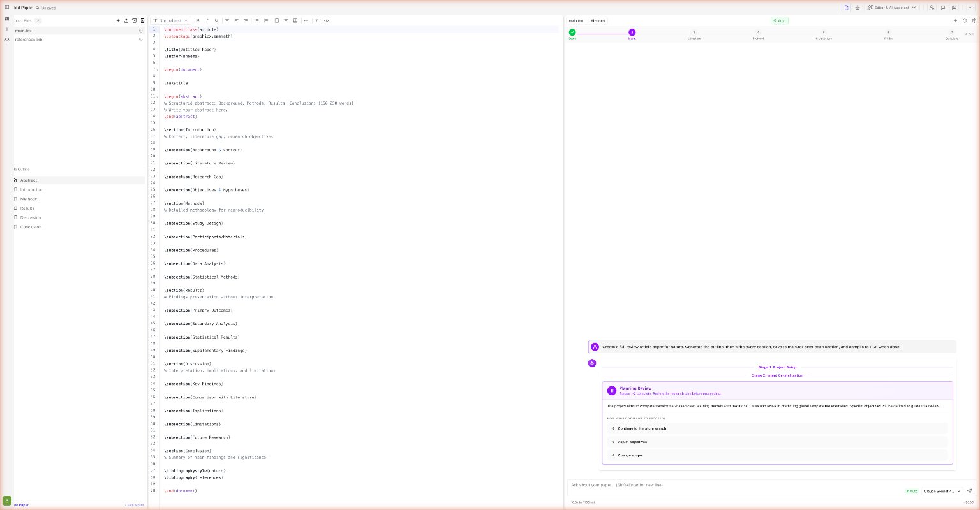Add a new project file with plus icon

pyautogui.click(x=118, y=20)
